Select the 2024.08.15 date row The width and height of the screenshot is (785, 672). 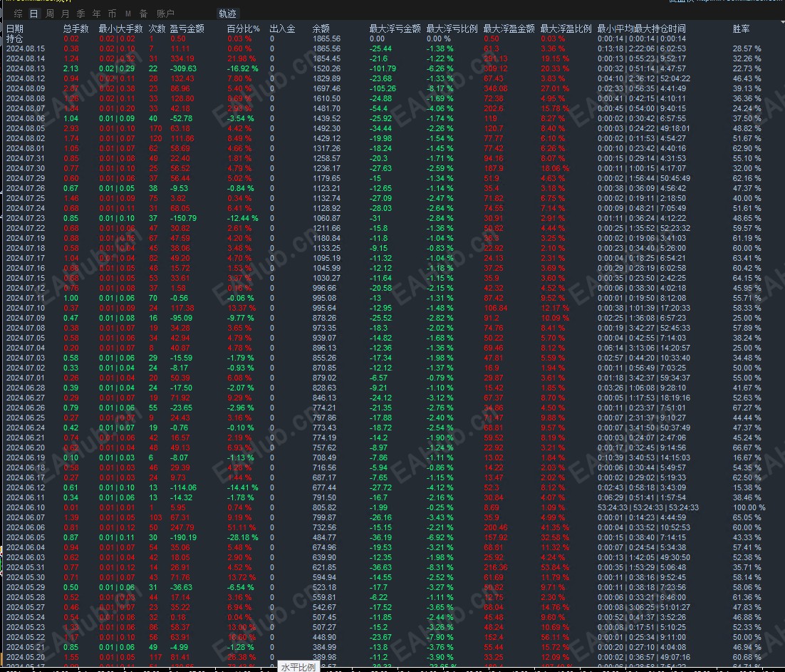(26, 48)
